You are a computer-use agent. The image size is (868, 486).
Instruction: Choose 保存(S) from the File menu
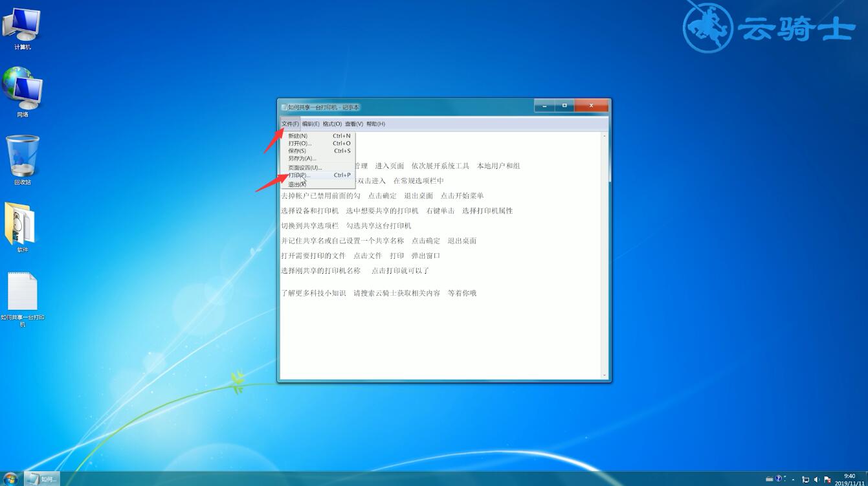[318, 151]
